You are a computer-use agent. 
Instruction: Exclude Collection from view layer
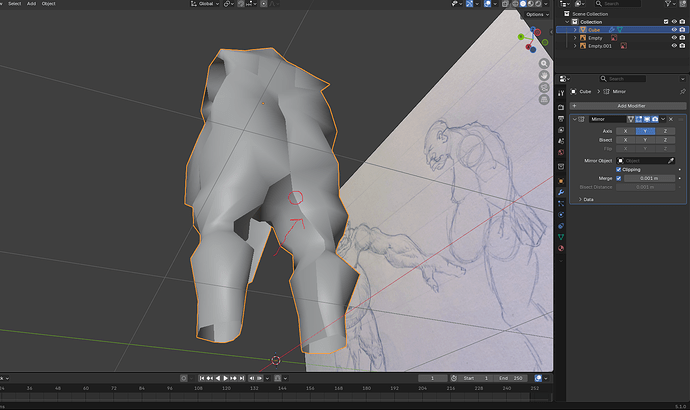coord(666,22)
